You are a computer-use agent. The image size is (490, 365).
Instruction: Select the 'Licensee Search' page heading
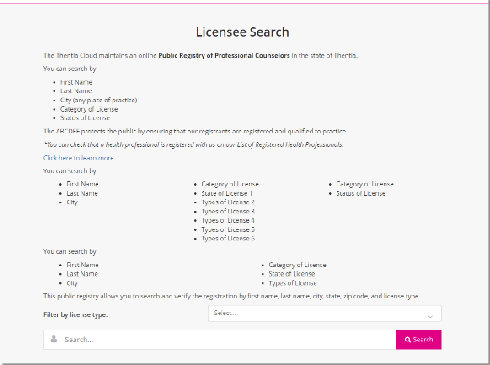(x=242, y=32)
